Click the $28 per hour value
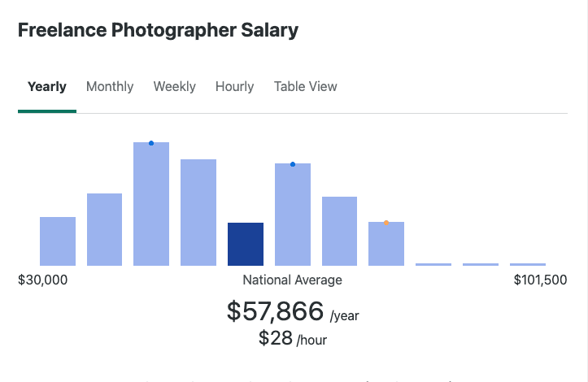Viewport: 588px width, 382px height. (x=276, y=339)
